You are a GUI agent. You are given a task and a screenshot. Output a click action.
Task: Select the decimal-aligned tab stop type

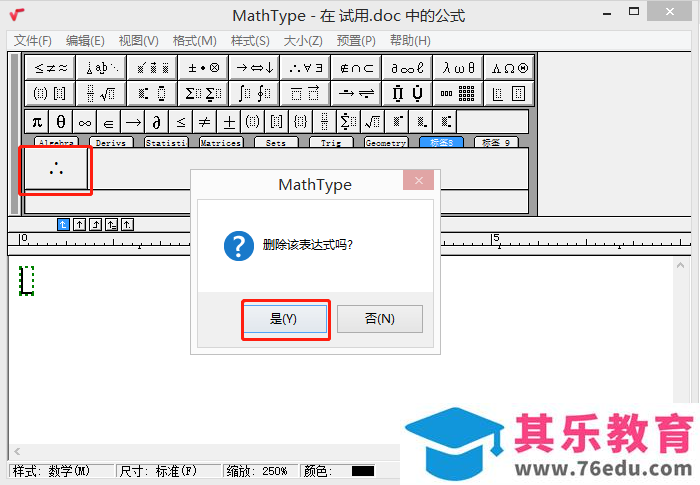point(128,224)
